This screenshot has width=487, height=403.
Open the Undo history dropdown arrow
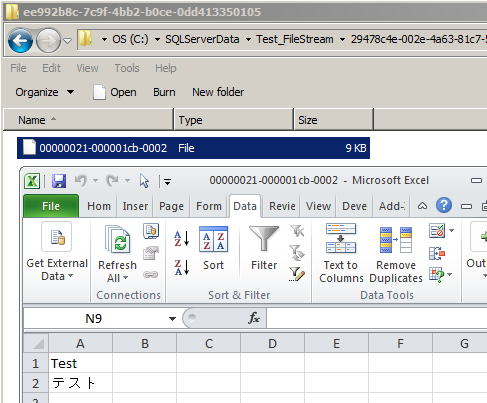coord(95,181)
